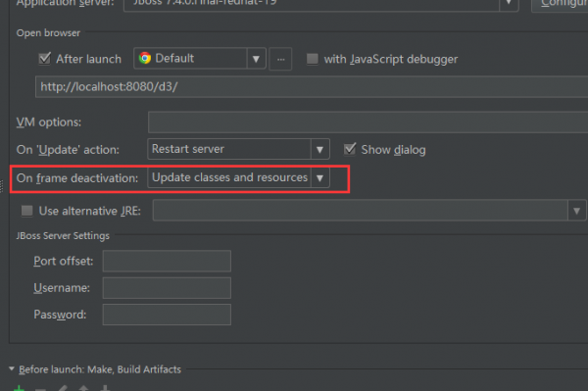
Task: Toggle the After launch checkbox
Action: point(45,59)
